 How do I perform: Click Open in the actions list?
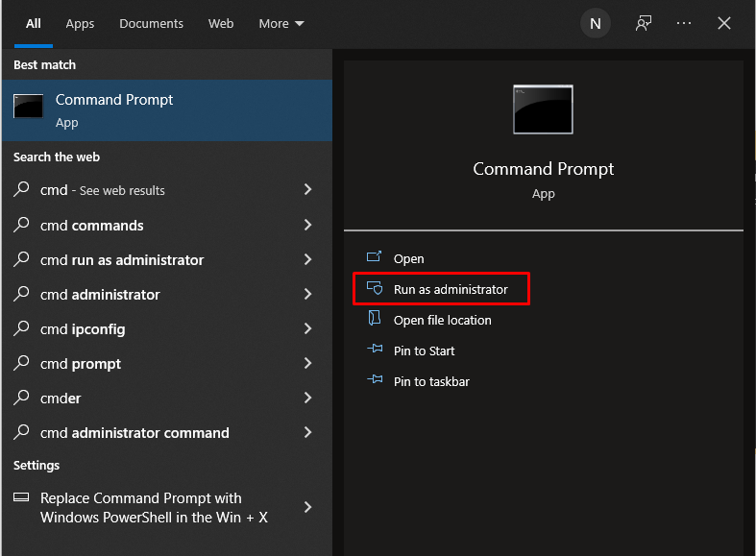point(408,258)
